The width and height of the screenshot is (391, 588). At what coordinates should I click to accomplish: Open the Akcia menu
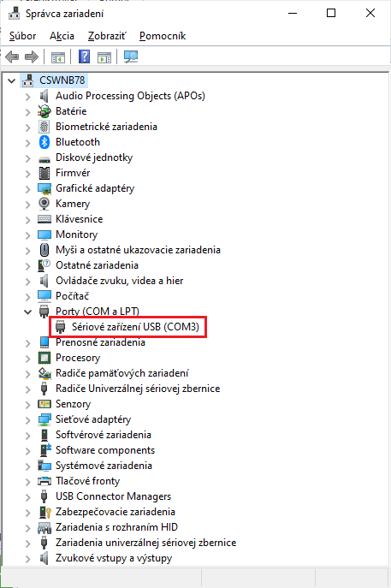[62, 36]
